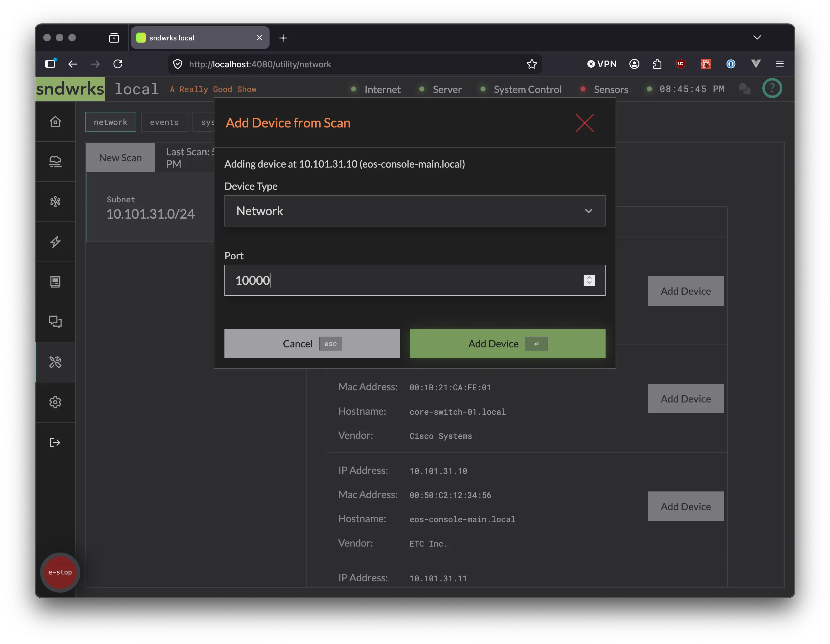Image resolution: width=830 pixels, height=644 pixels.
Task: Click the site shield icon in address bar
Action: pyautogui.click(x=177, y=64)
